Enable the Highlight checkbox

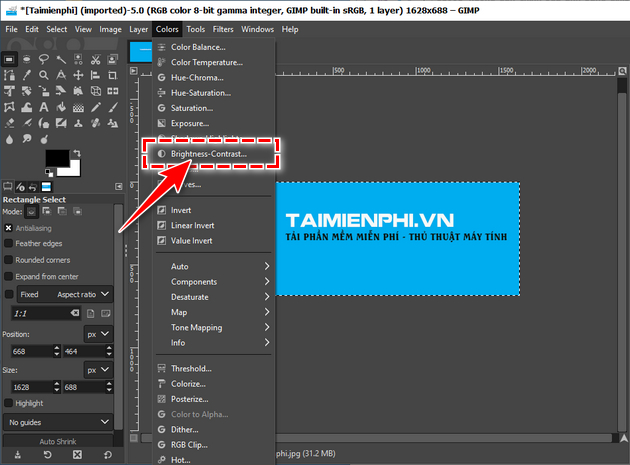pyautogui.click(x=8, y=403)
